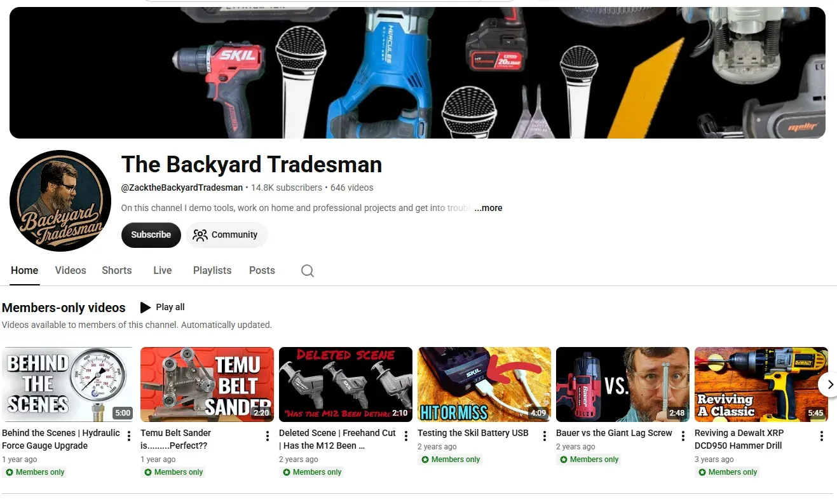Open Reviving a Dewalt XRP DCD950 title
The image size is (837, 504).
pyautogui.click(x=739, y=439)
